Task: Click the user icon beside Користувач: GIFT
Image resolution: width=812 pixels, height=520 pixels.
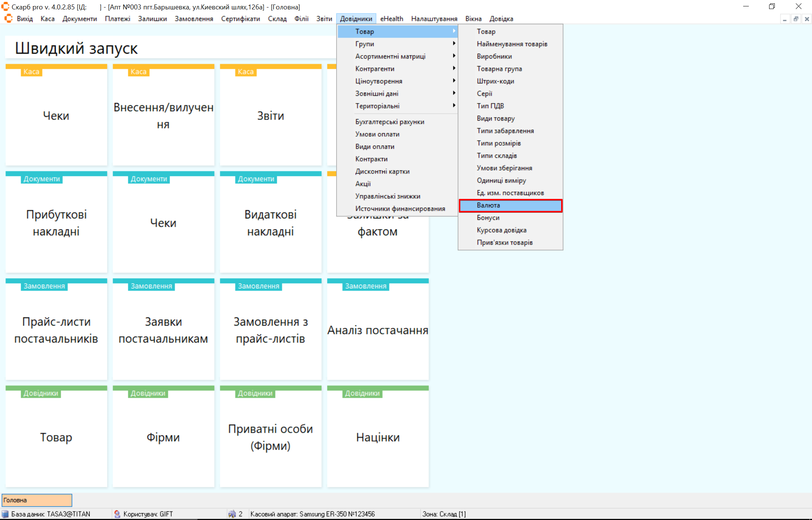Action: [117, 514]
